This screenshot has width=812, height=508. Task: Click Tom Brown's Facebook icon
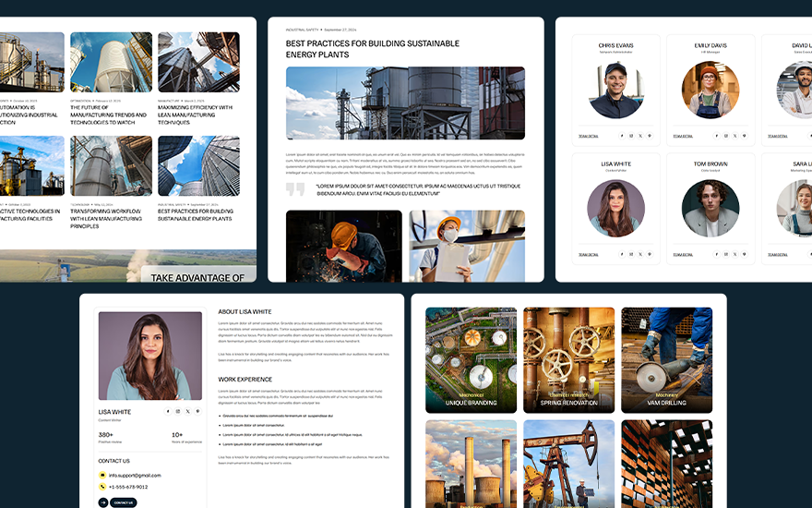(717, 255)
